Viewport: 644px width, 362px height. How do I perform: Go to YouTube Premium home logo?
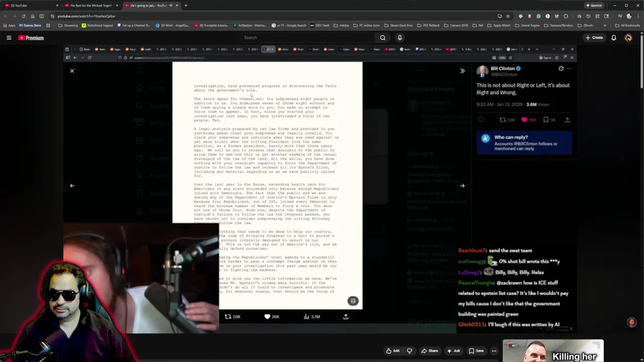pyautogui.click(x=31, y=38)
